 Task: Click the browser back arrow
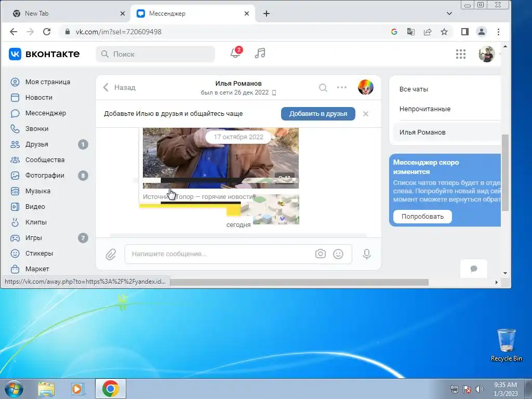[13, 32]
